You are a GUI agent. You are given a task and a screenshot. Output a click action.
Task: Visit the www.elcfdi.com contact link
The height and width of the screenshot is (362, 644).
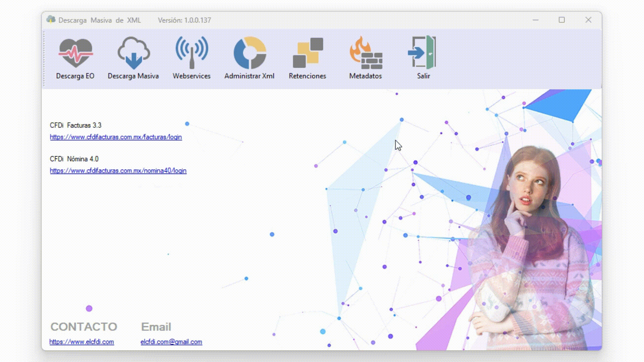[82, 342]
